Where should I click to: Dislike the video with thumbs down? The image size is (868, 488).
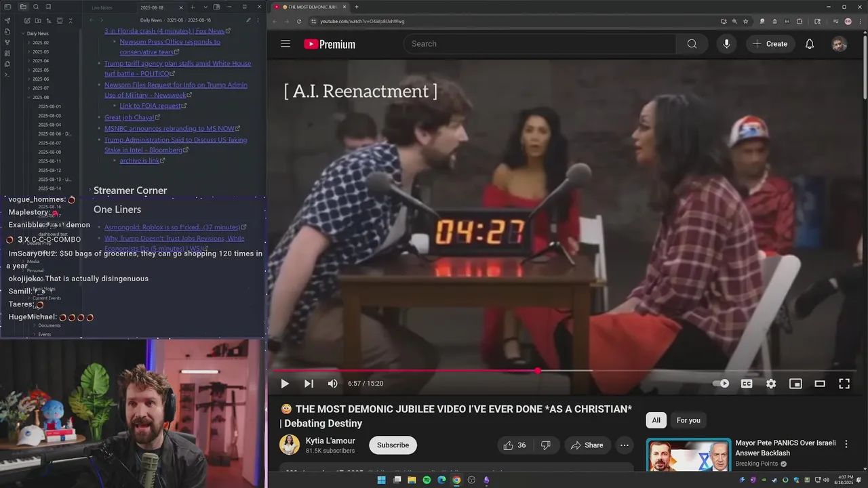tap(546, 445)
